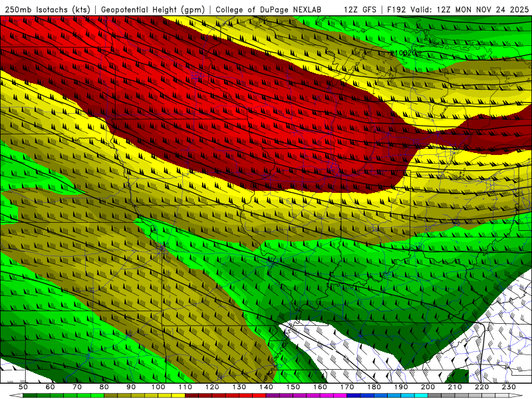
Task: Pick the cyan swatch left of 200
Action: 421,396
